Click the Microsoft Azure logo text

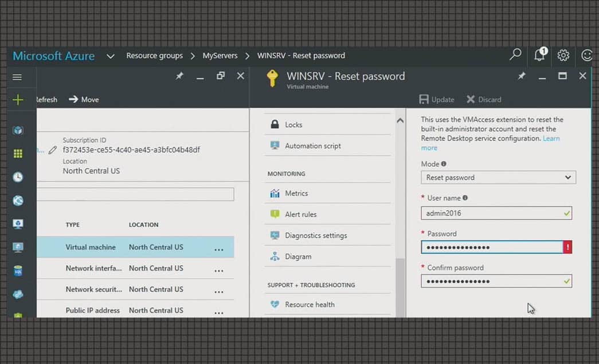[53, 56]
